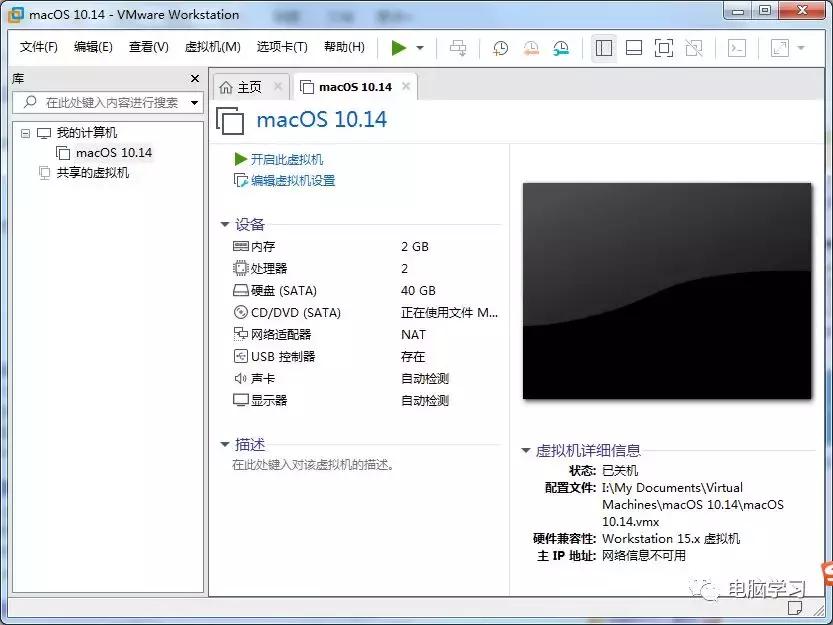Click the send Ctrl+Alt+Del toolbar icon
The height and width of the screenshot is (625, 833).
[458, 48]
